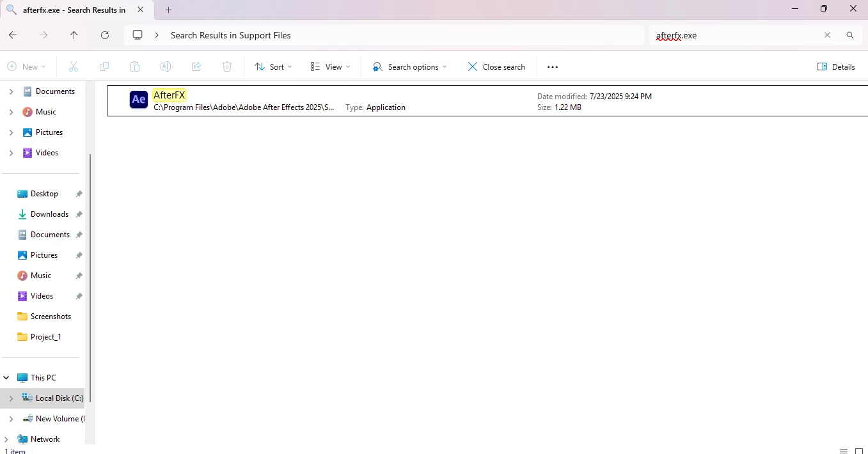The image size is (868, 454).
Task: Click the AfterFX application icon
Action: tap(139, 100)
